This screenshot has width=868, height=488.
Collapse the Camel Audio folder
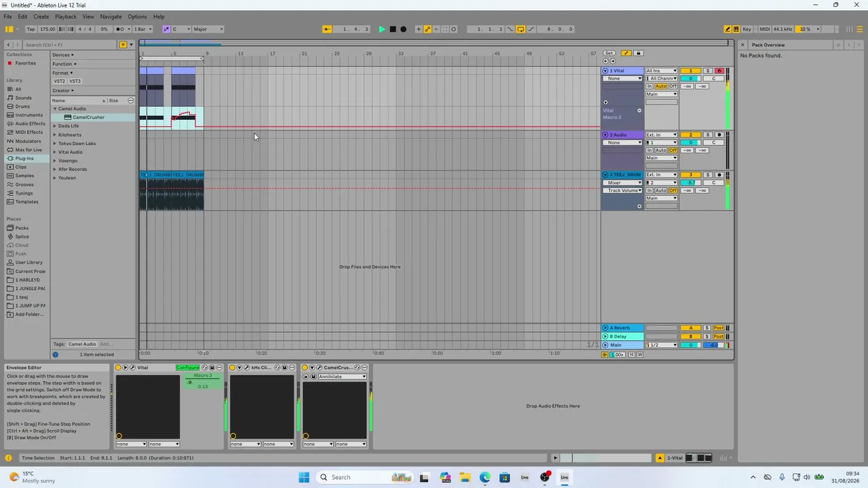[55, 108]
